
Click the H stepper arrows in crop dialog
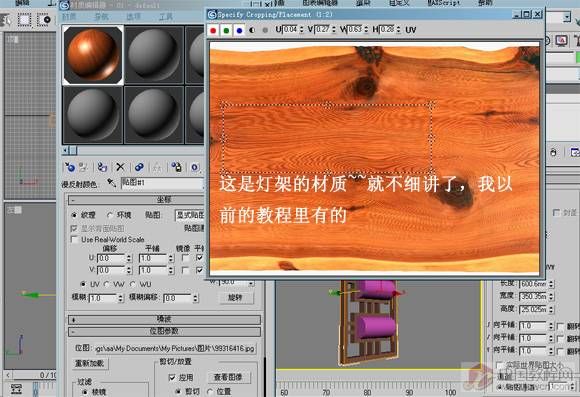pyautogui.click(x=398, y=29)
